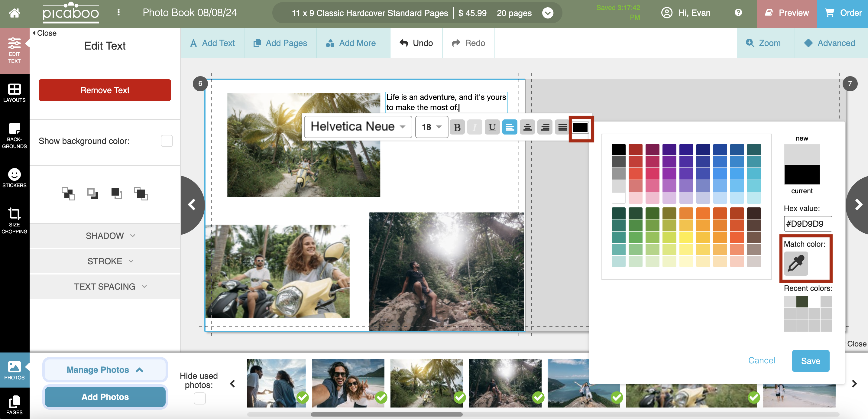Toggle the Hide used photos checkbox
Image resolution: width=868 pixels, height=419 pixels.
(199, 398)
